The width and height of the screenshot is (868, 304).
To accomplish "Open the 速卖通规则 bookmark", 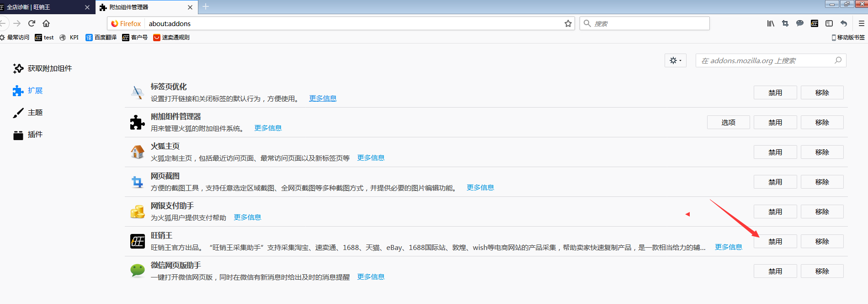I will 171,38.
